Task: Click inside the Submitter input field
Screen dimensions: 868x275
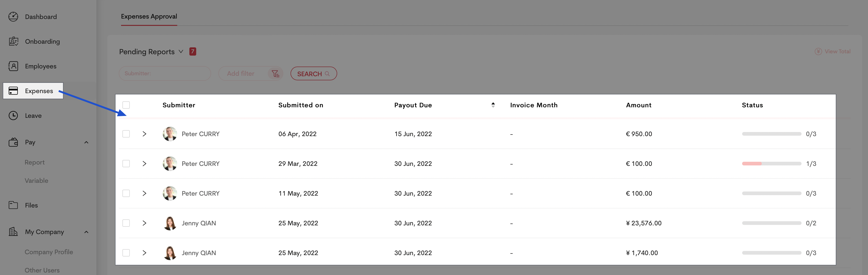Action: 165,73
